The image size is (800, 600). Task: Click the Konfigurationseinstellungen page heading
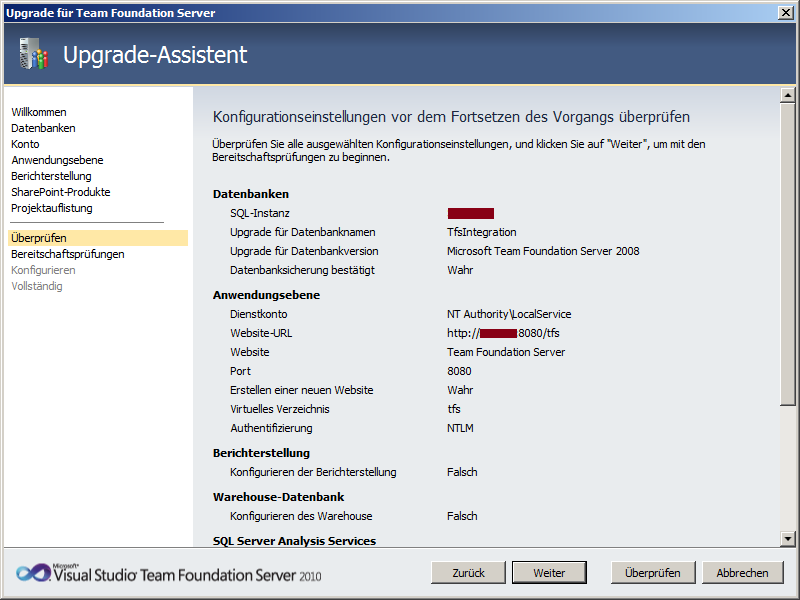451,117
